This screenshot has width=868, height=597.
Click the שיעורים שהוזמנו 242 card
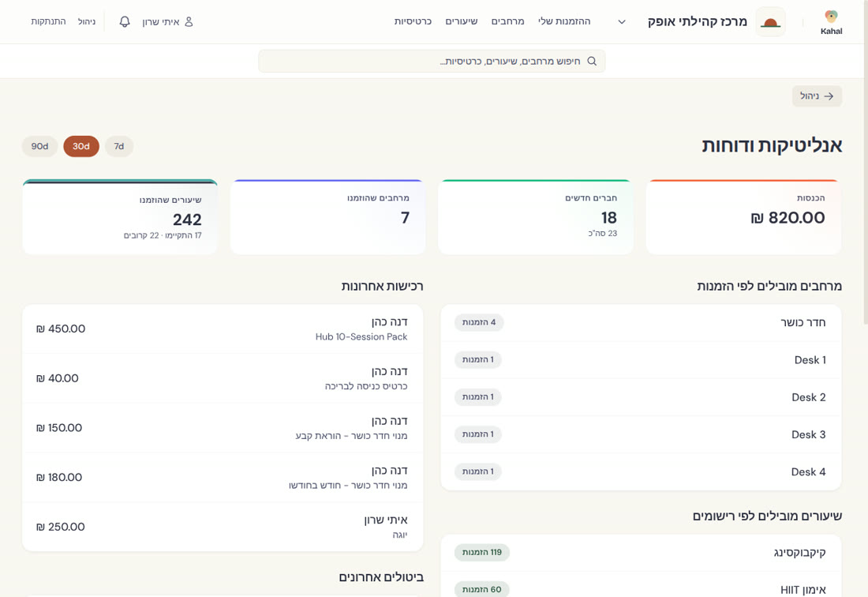pos(120,217)
